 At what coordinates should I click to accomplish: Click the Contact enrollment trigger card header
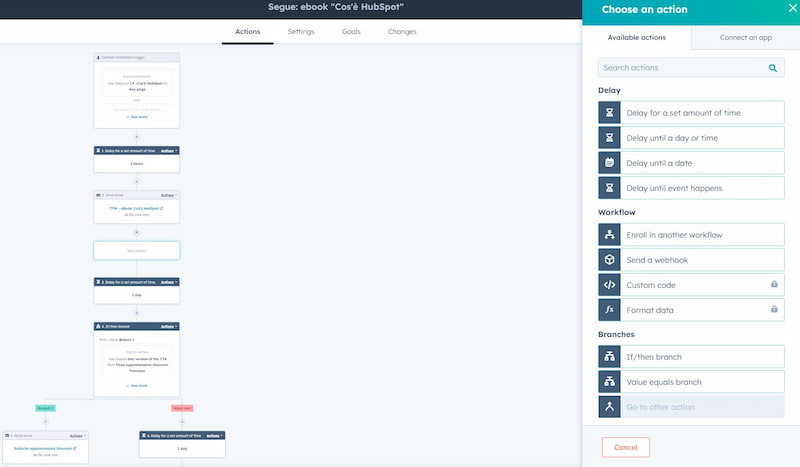[x=137, y=57]
